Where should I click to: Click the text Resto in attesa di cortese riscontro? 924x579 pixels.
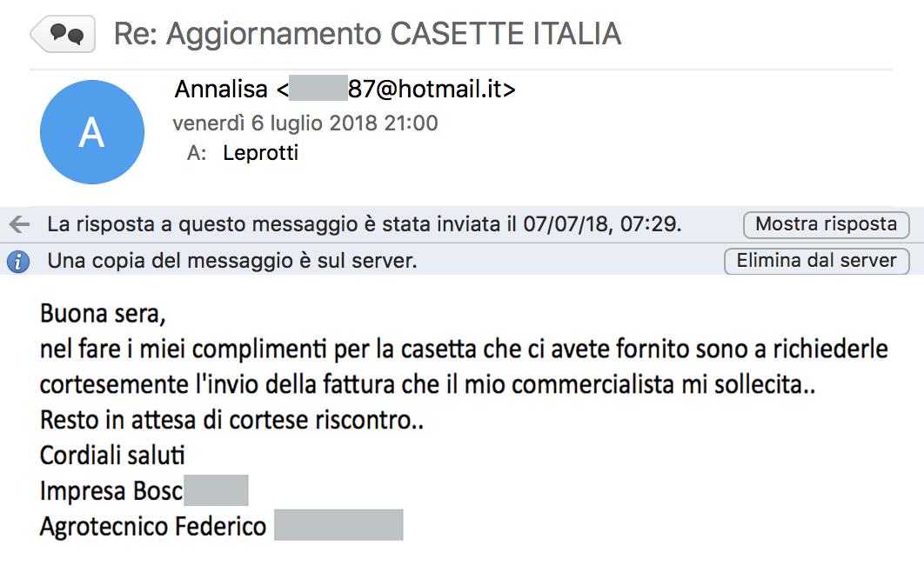click(231, 420)
